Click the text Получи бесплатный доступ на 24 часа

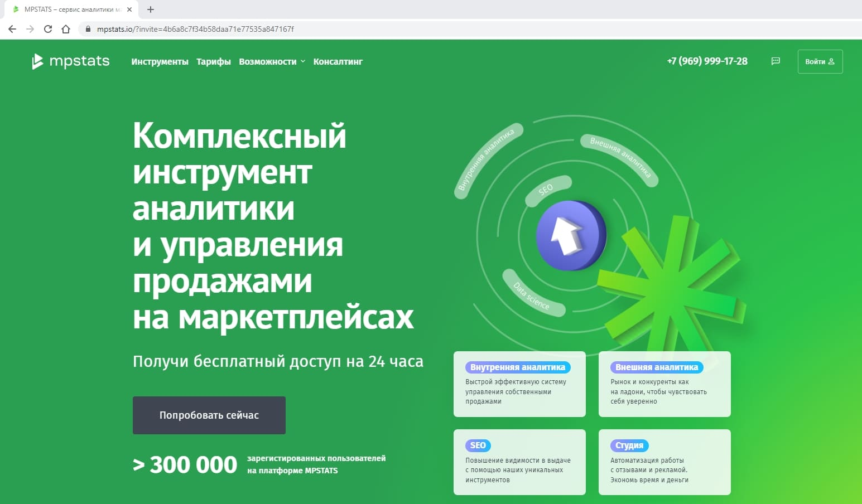click(278, 361)
